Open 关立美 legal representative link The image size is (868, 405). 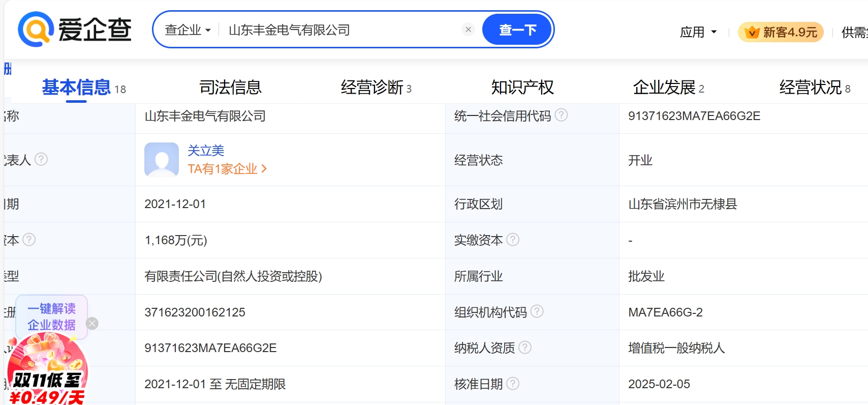(x=206, y=151)
